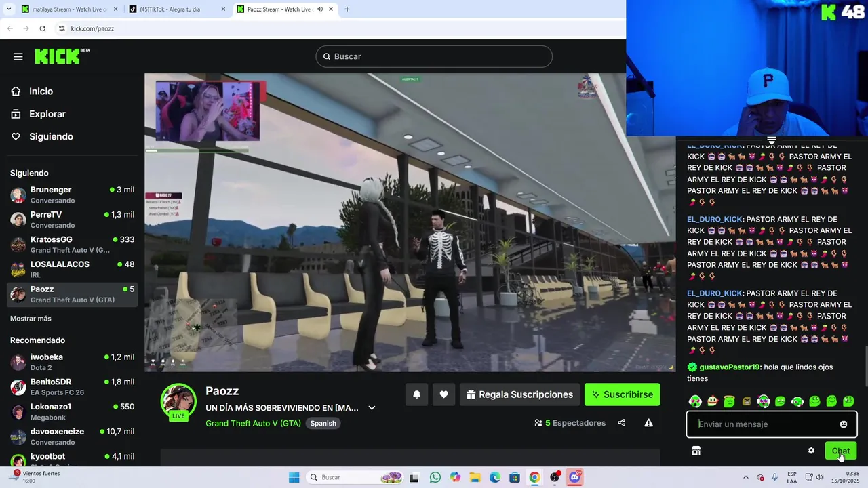Open the hamburger sidebar menu
Screen dimensions: 868x488
[18, 56]
